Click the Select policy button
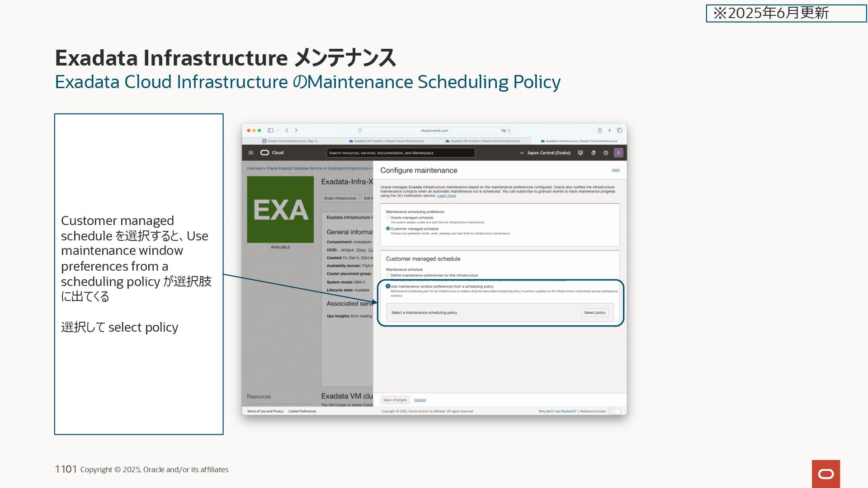 594,313
